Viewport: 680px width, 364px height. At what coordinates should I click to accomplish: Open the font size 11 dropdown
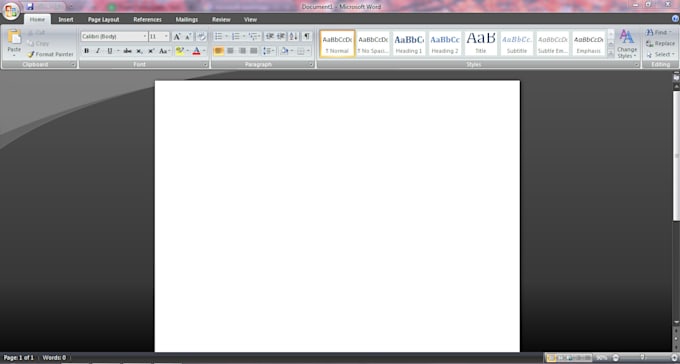coord(167,37)
